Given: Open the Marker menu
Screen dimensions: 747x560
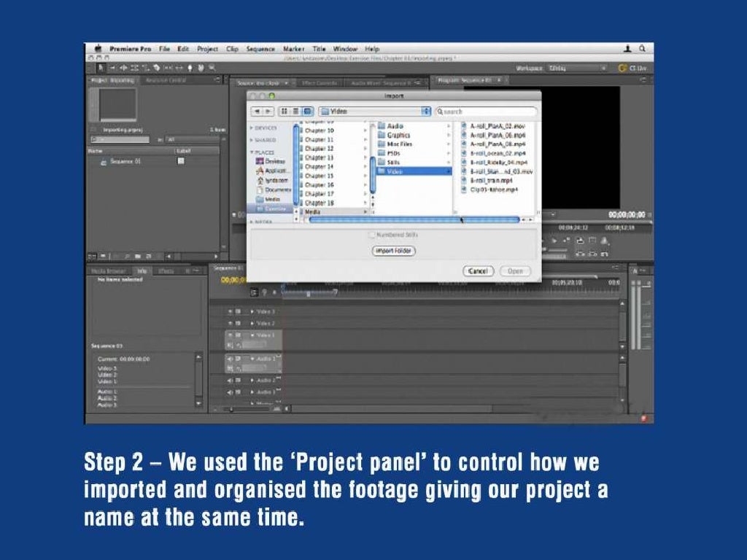Looking at the screenshot, I should tap(293, 49).
